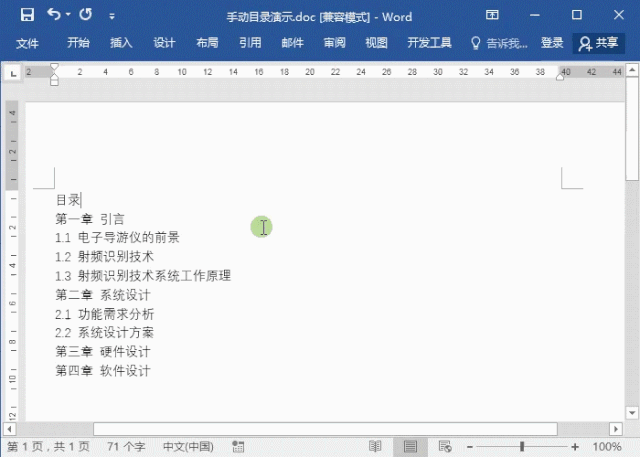Viewport: 640px width, 457px height.
Task: Click the line 第二章 系统设计
Action: pyautogui.click(x=103, y=295)
